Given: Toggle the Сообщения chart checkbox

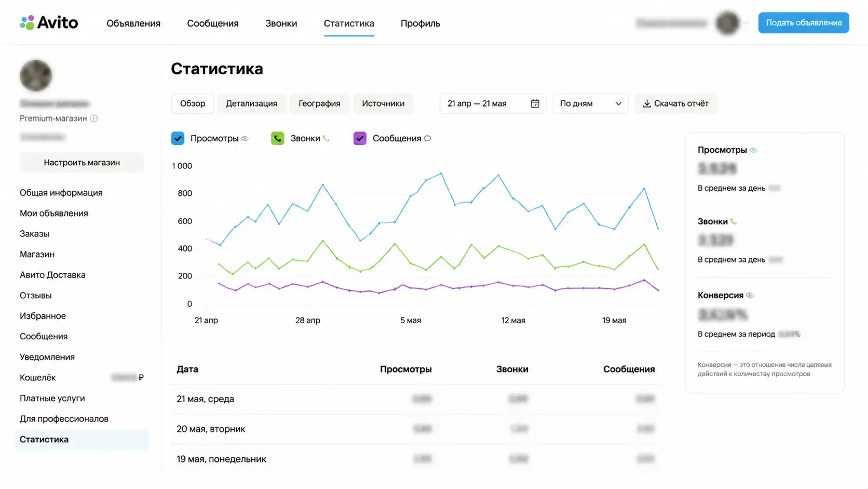Looking at the screenshot, I should point(360,138).
